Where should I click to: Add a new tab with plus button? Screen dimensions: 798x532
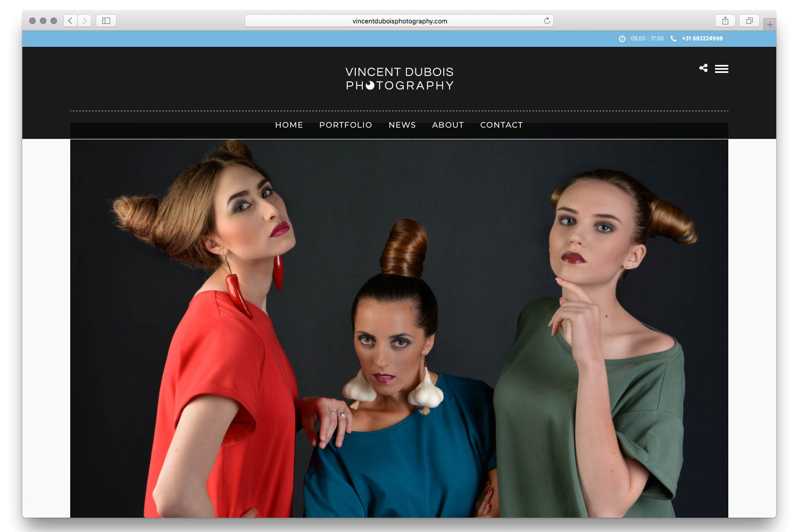pos(770,24)
